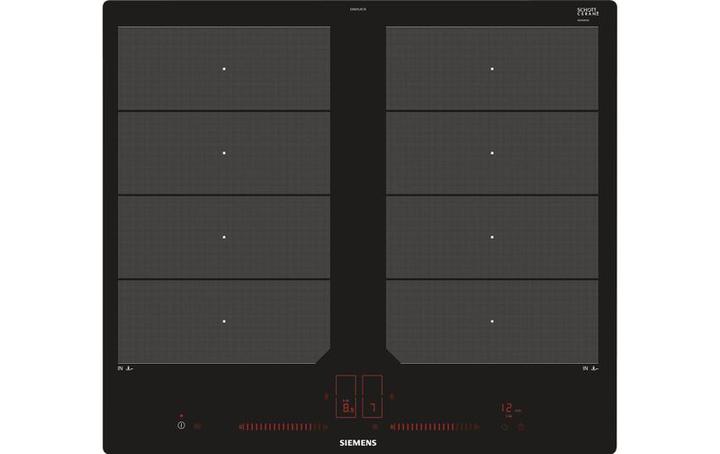Select the top-right cooking zone
Screen dimensions: 720x454
coord(492,68)
